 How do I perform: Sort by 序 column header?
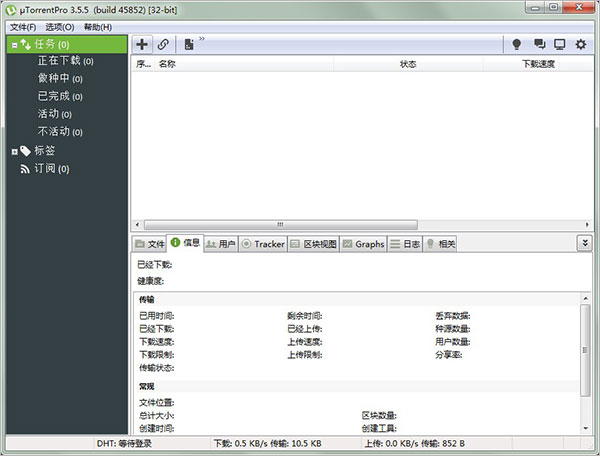[x=143, y=64]
